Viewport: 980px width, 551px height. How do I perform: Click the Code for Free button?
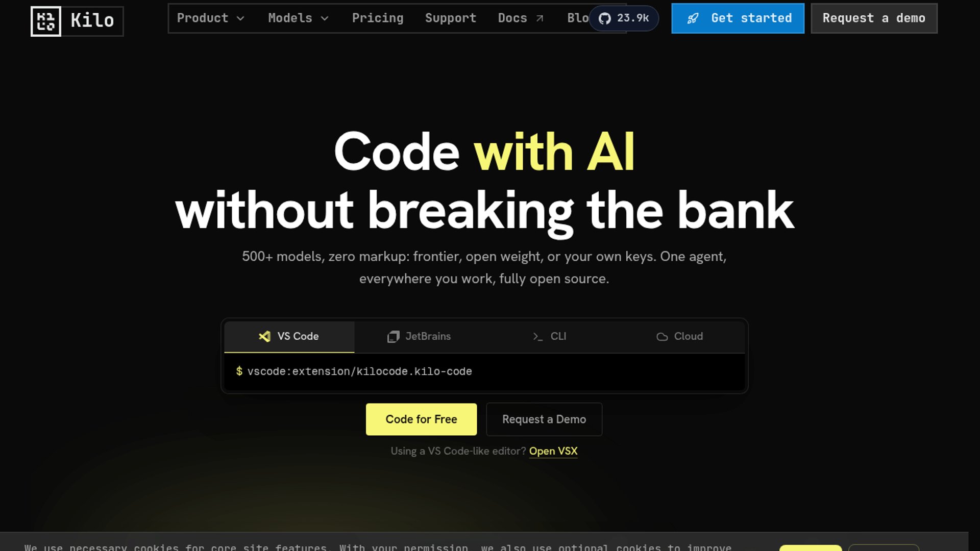(421, 419)
